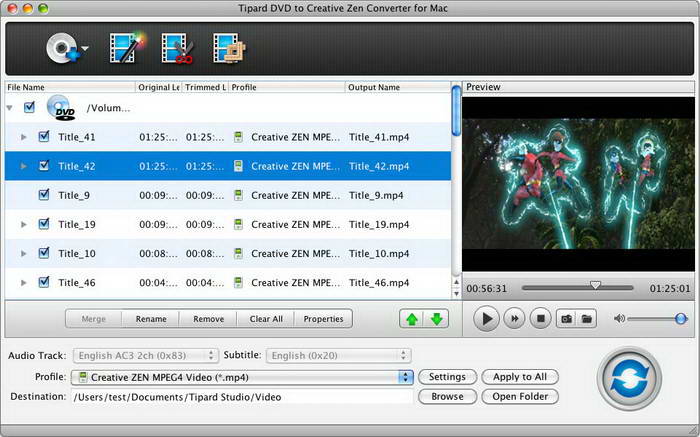Click the profile device icon in Title_42 row
This screenshot has height=437, width=700.
238,166
